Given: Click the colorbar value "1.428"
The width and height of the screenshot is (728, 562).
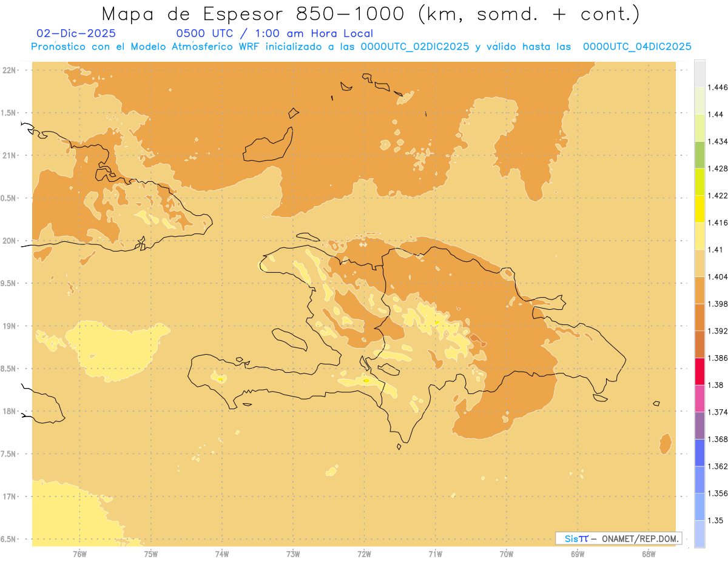Looking at the screenshot, I should click(x=717, y=169).
